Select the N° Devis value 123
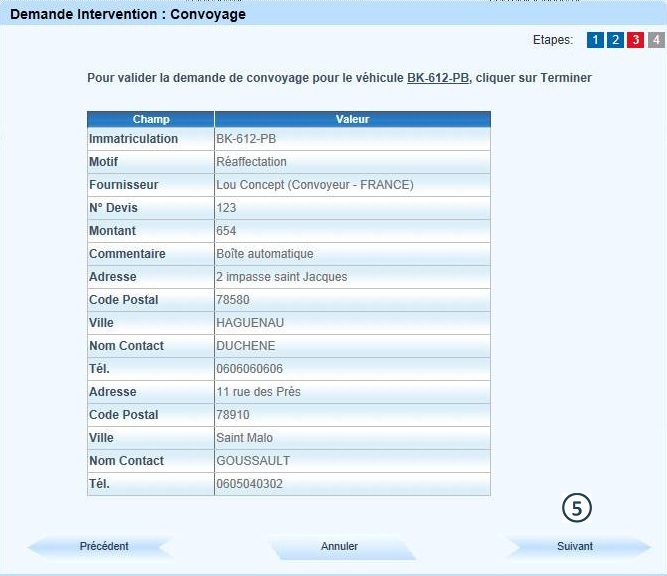The image size is (667, 576). pyautogui.click(x=226, y=208)
